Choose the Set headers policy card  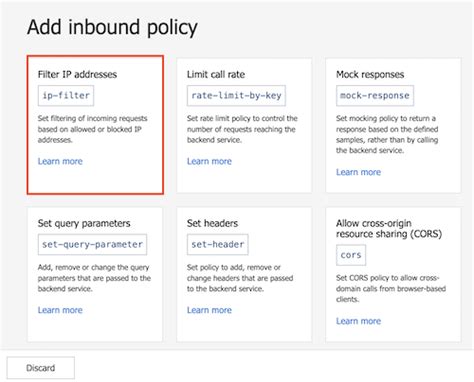pos(244,274)
